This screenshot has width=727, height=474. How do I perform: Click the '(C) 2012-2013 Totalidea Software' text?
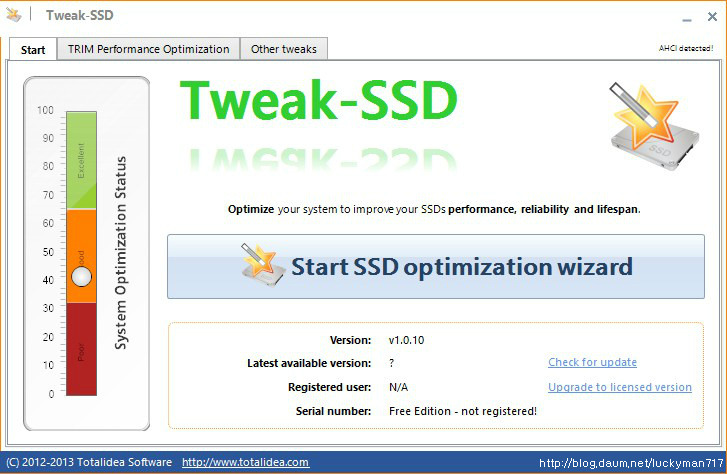point(89,462)
